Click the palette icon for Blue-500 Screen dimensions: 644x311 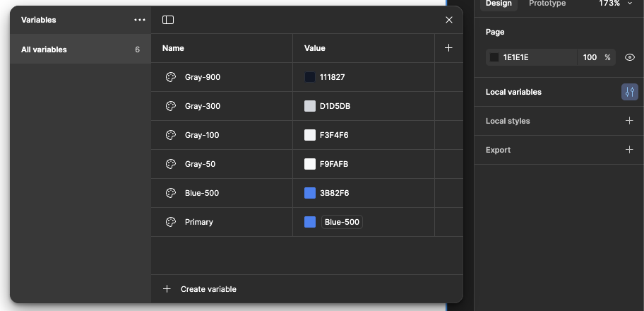coord(171,193)
